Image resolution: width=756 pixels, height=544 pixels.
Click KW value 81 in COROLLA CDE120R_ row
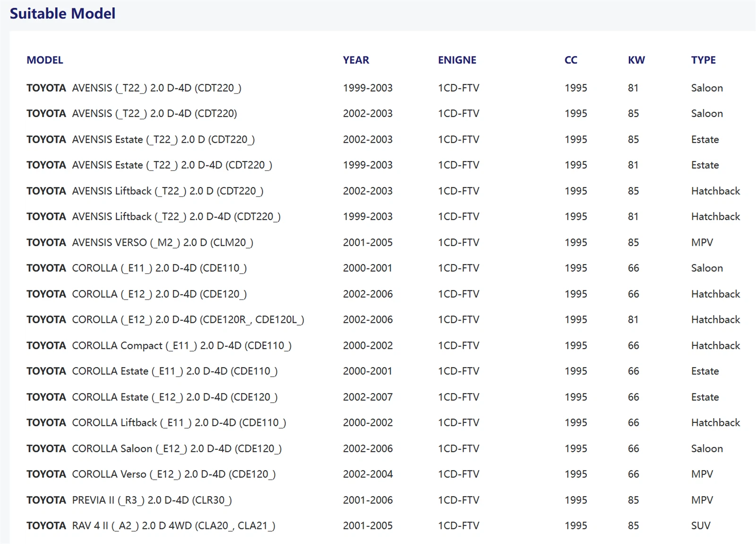point(633,319)
